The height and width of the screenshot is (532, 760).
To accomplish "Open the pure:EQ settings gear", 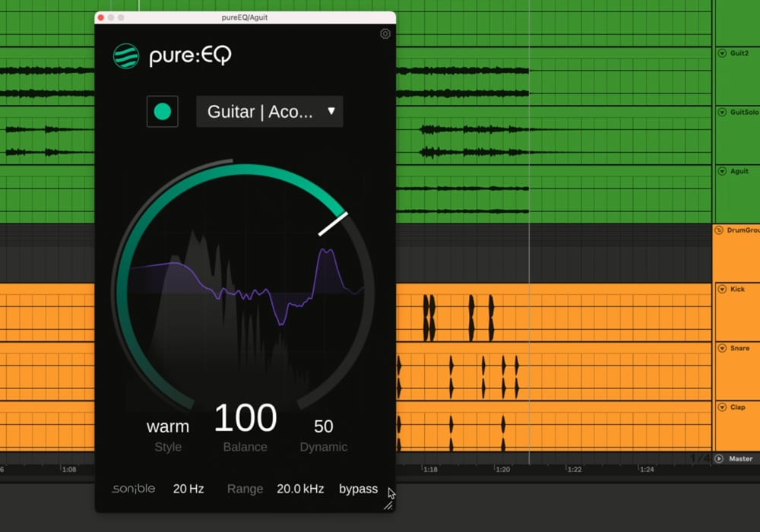I will pyautogui.click(x=385, y=34).
